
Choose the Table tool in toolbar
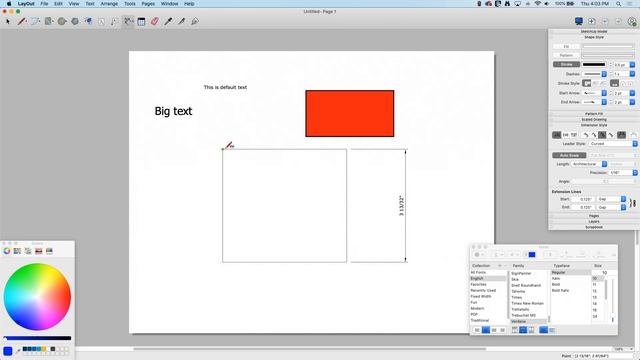(x=141, y=22)
